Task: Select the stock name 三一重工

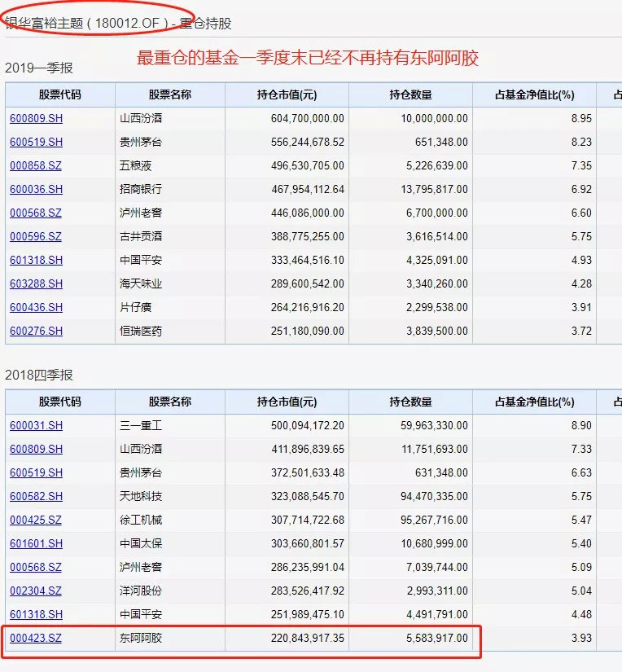Action: [141, 425]
